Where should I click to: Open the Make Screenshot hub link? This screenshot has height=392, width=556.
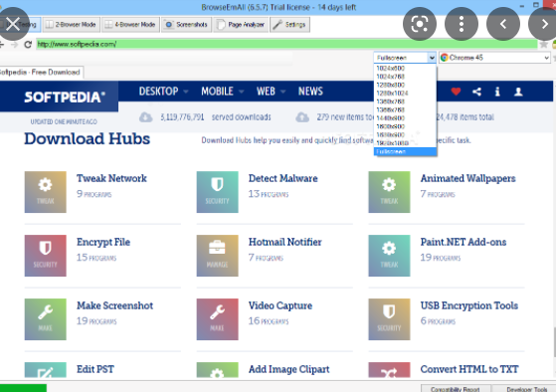[115, 305]
